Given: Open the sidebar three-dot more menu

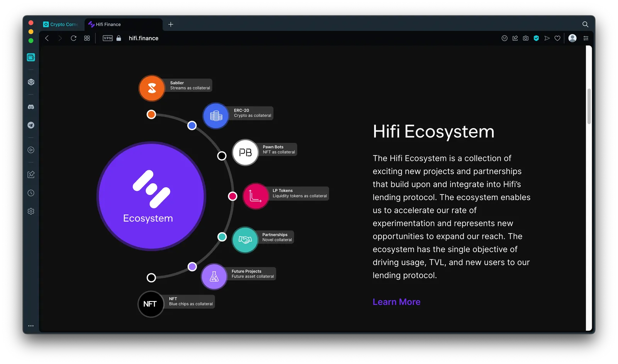Looking at the screenshot, I should [x=31, y=326].
